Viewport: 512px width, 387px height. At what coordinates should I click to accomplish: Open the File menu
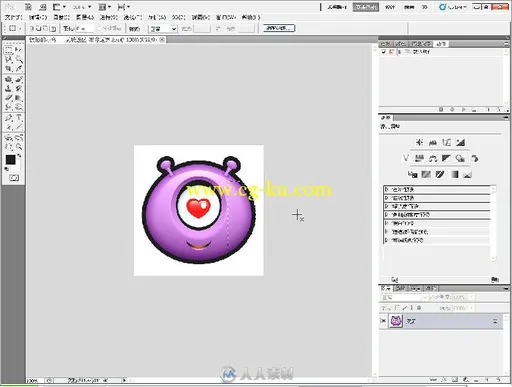point(14,17)
